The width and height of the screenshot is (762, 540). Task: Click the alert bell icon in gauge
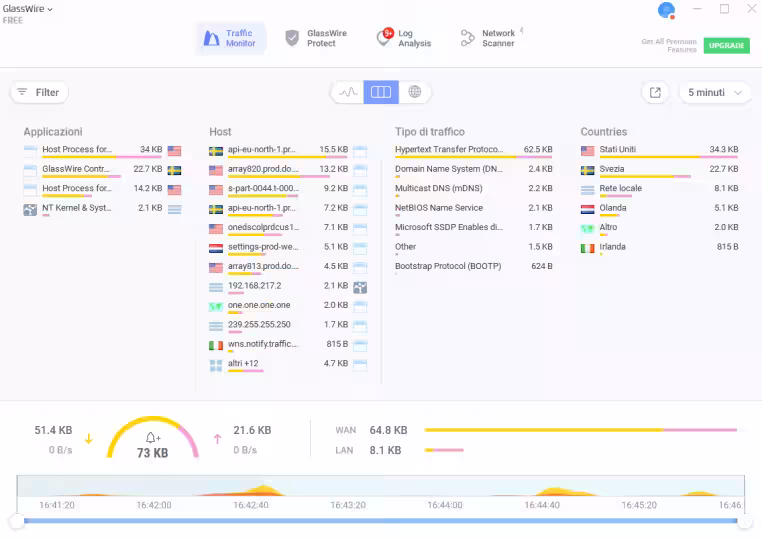tap(153, 438)
